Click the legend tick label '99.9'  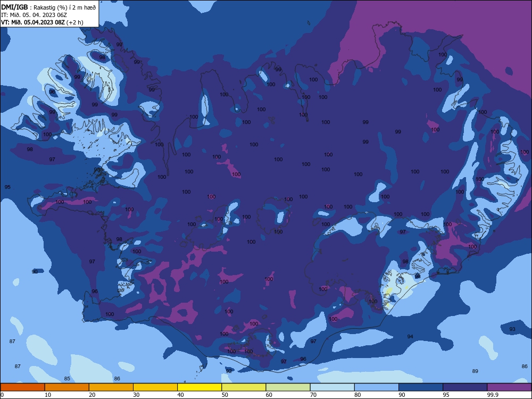tap(493, 395)
